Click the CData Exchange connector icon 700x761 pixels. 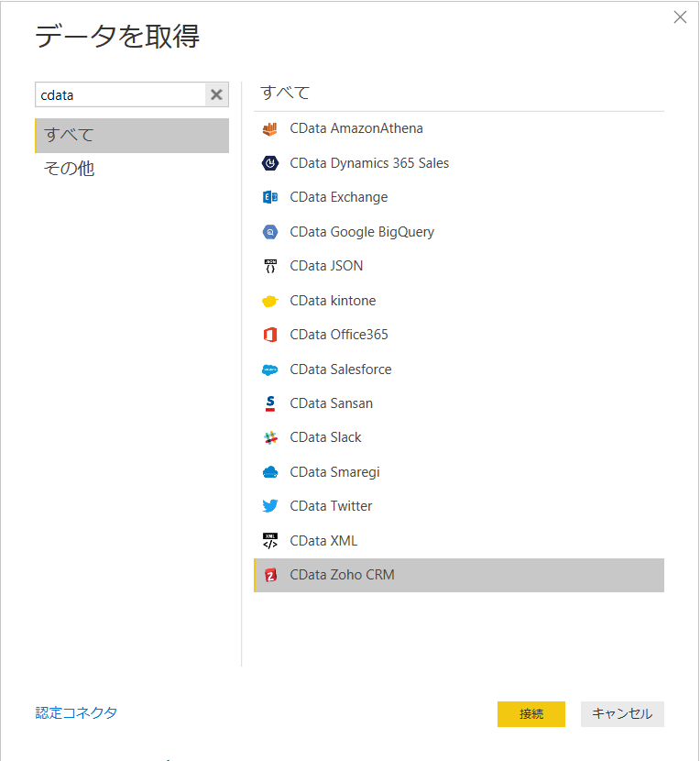pos(270,197)
